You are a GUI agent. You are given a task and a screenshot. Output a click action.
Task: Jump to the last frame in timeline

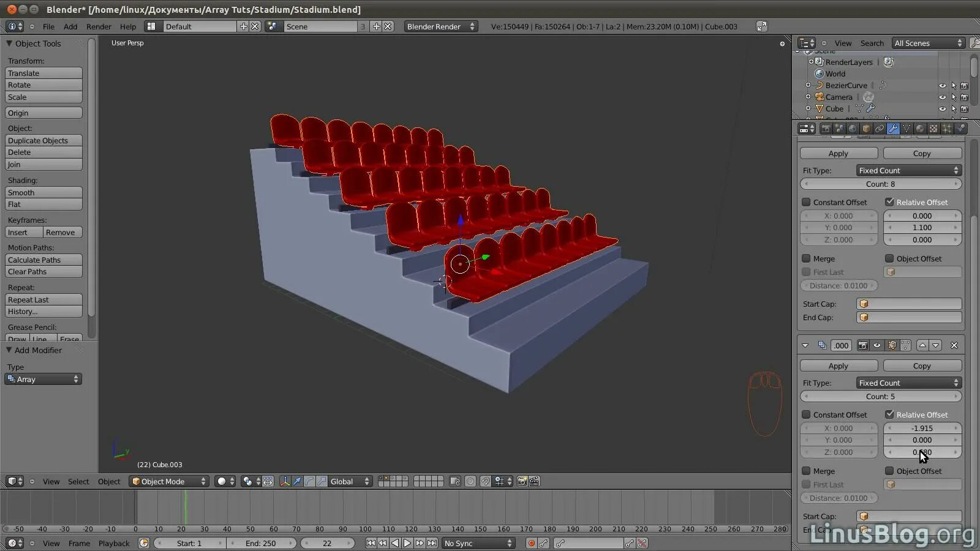click(x=432, y=543)
